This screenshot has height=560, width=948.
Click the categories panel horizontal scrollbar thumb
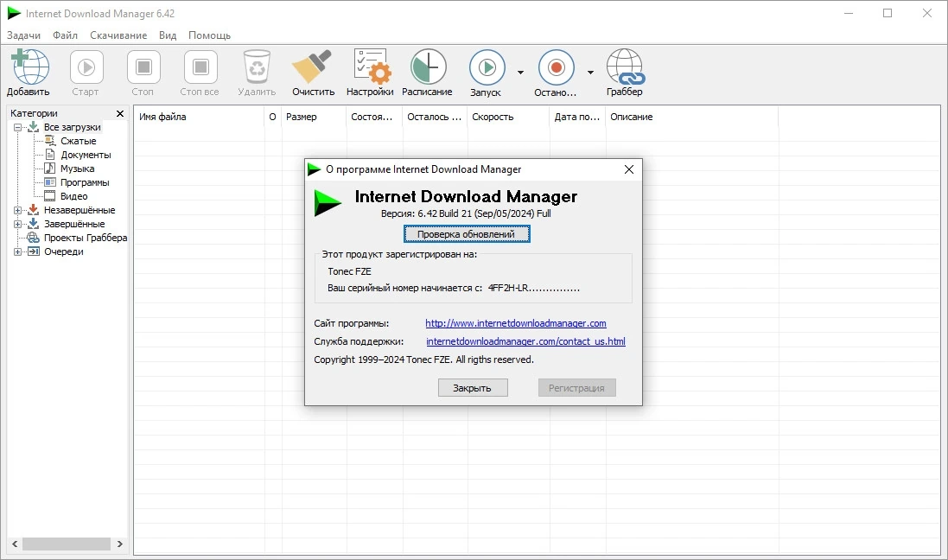coord(67,544)
